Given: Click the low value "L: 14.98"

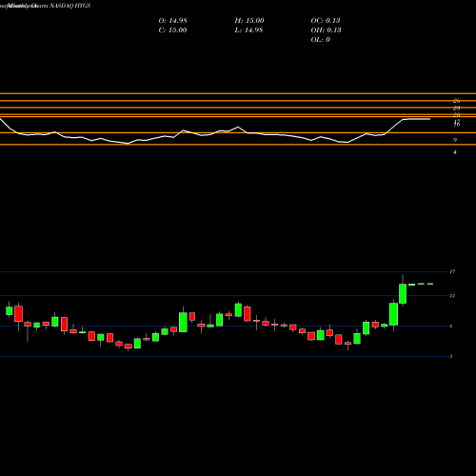Looking at the screenshot, I should (x=248, y=30).
